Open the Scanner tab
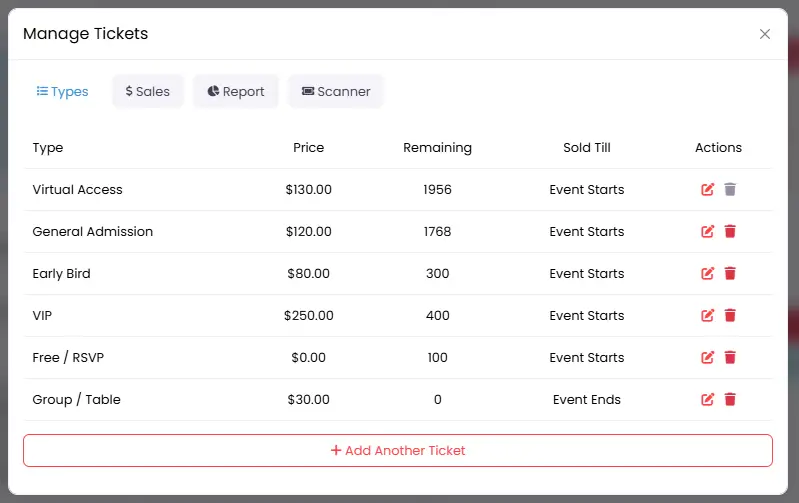This screenshot has height=503, width=799. [x=336, y=91]
